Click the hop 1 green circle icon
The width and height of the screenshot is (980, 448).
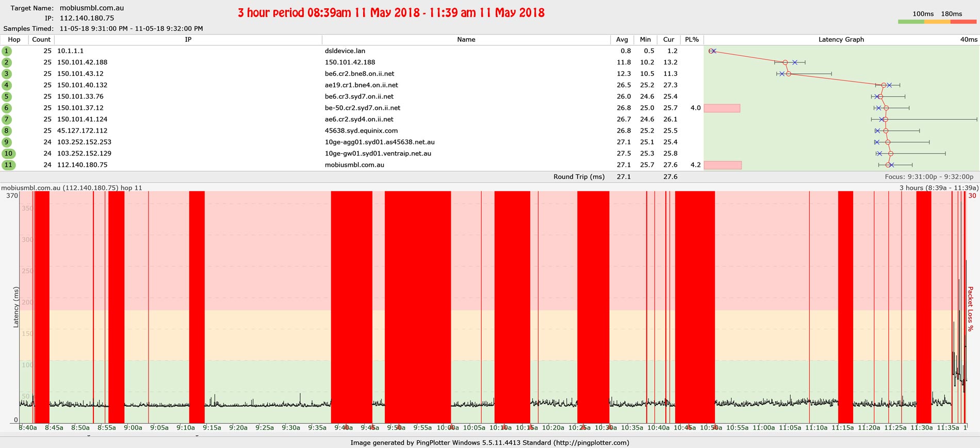pos(7,51)
